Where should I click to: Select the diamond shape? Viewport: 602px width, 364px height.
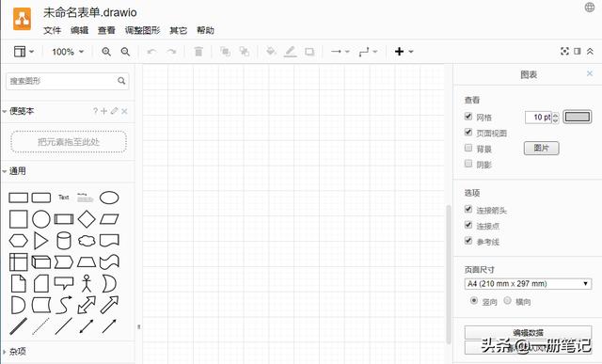(87, 219)
